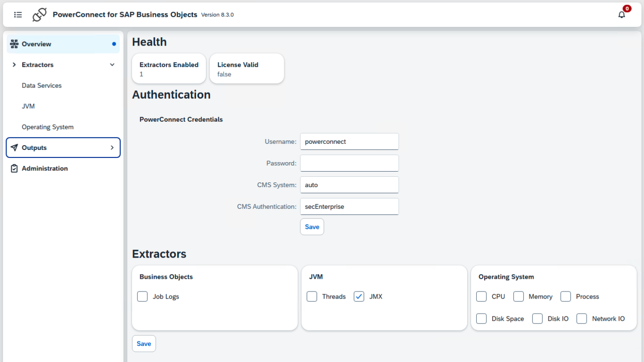Collapse the Extractors down chevron
644x362 pixels.
pyautogui.click(x=112, y=65)
